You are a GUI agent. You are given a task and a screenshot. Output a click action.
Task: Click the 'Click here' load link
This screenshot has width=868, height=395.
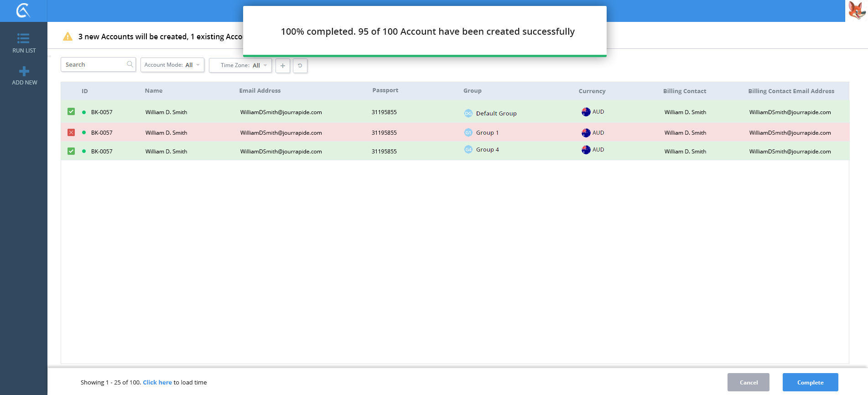coord(157,382)
